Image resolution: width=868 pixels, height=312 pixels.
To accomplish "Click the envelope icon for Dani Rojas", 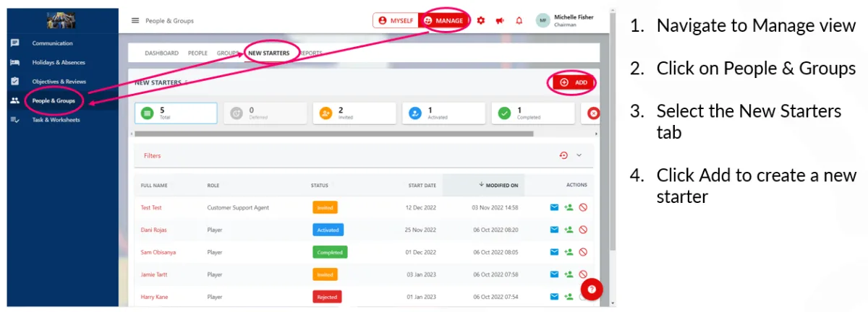I will coord(555,230).
